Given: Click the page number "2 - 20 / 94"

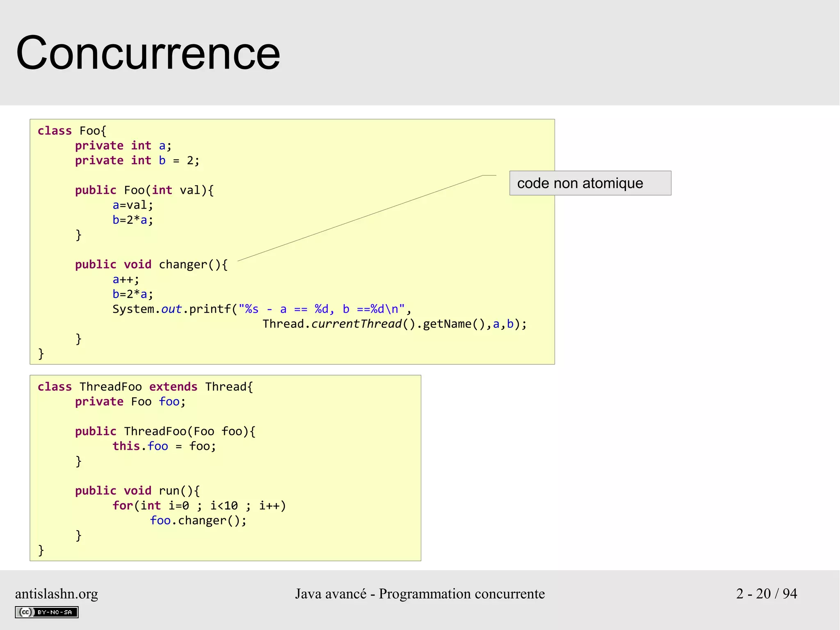Looking at the screenshot, I should pos(766,593).
